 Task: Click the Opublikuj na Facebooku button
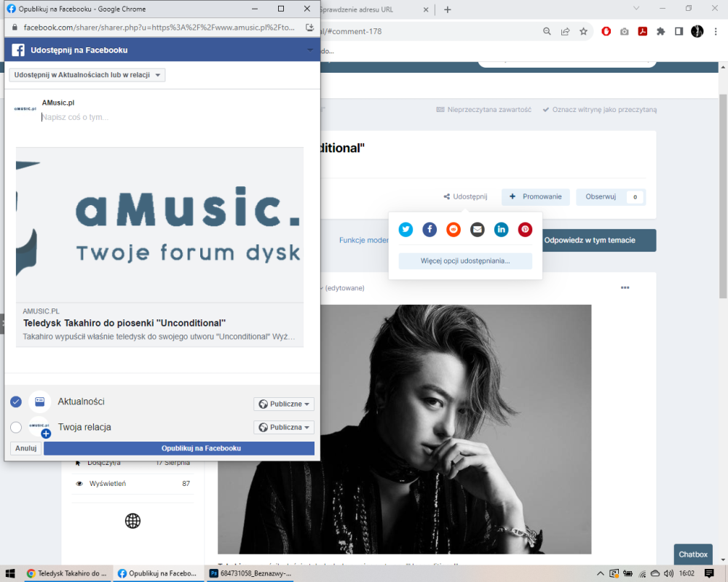(179, 448)
